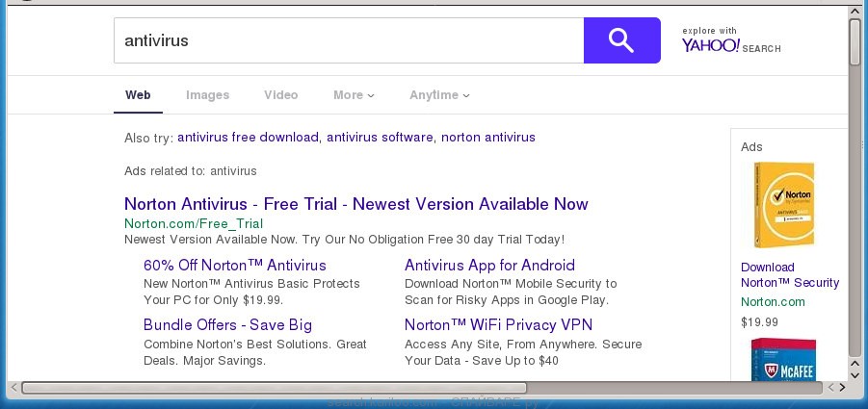
Task: Click the Norton Antivirus box thumbnail
Action: [x=784, y=204]
